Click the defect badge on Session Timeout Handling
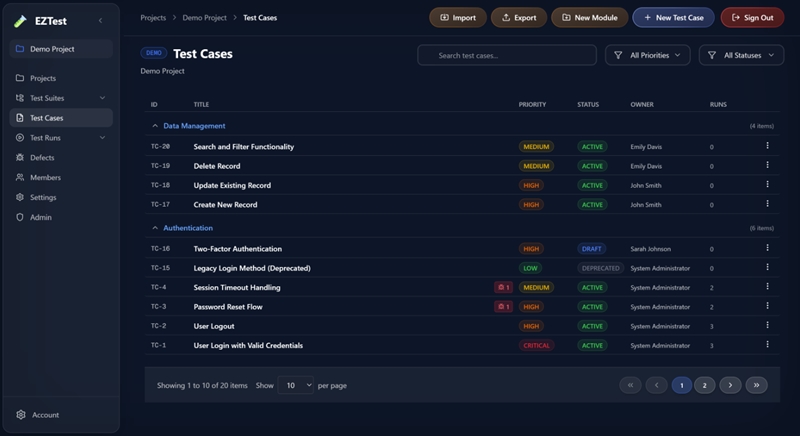The height and width of the screenshot is (436, 800). pos(504,288)
